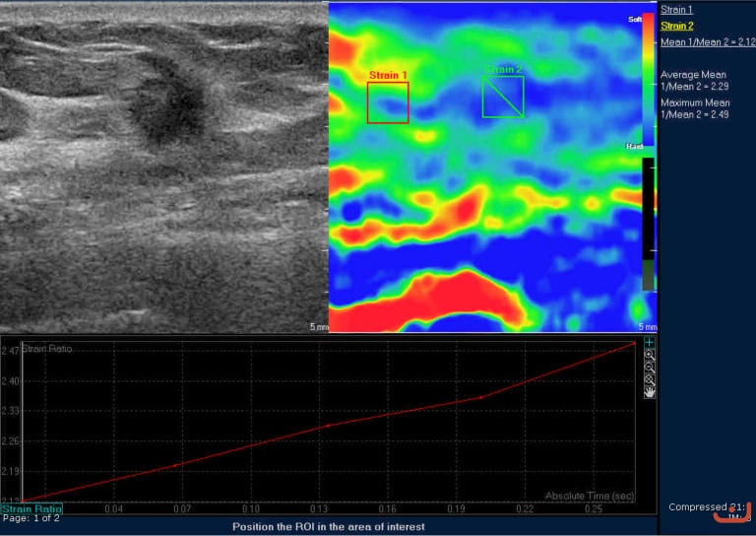Click the end point of strain curve

[x=635, y=343]
